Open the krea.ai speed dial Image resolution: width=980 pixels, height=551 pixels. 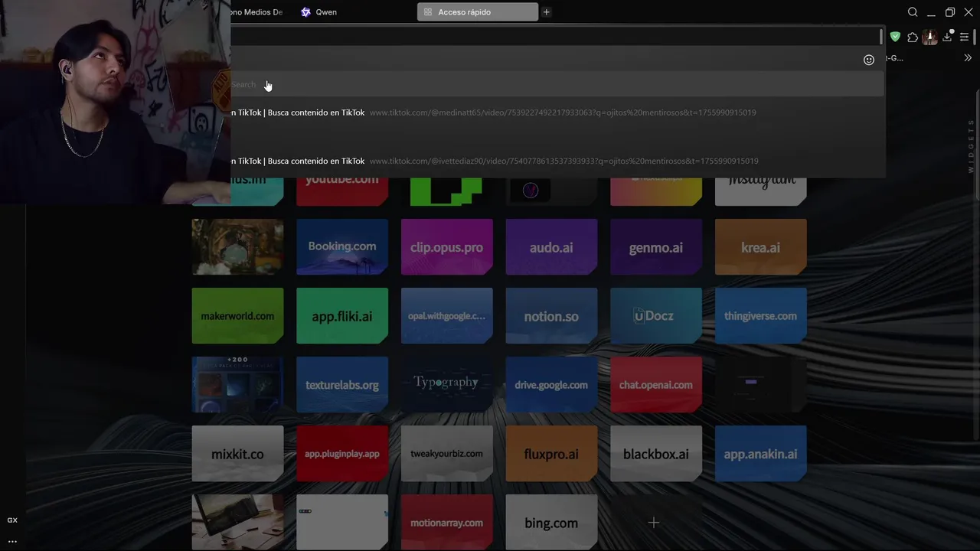tap(760, 246)
